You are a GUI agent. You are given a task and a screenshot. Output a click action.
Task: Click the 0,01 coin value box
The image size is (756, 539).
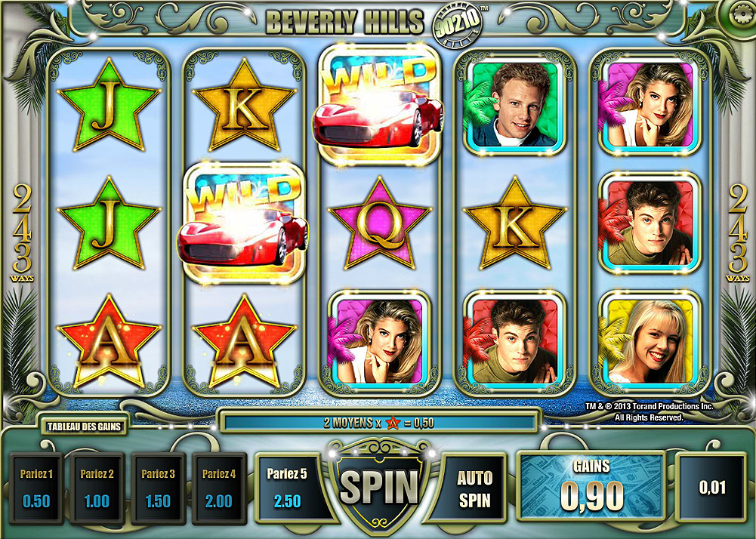click(x=712, y=487)
